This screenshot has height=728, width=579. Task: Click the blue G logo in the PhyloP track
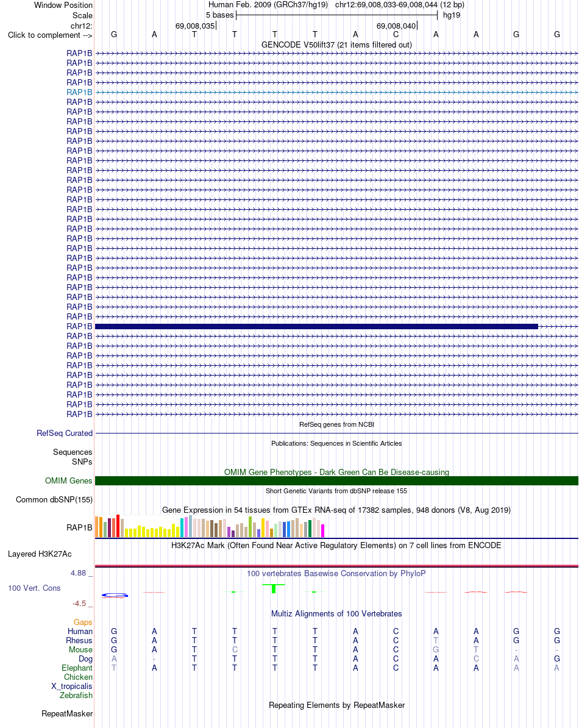115,595
